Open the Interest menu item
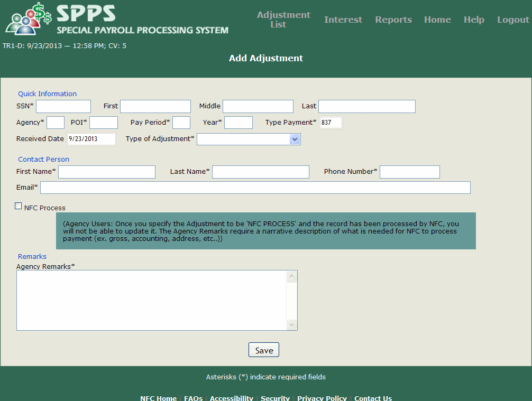Screen dimensions: 532x401 (x=343, y=20)
